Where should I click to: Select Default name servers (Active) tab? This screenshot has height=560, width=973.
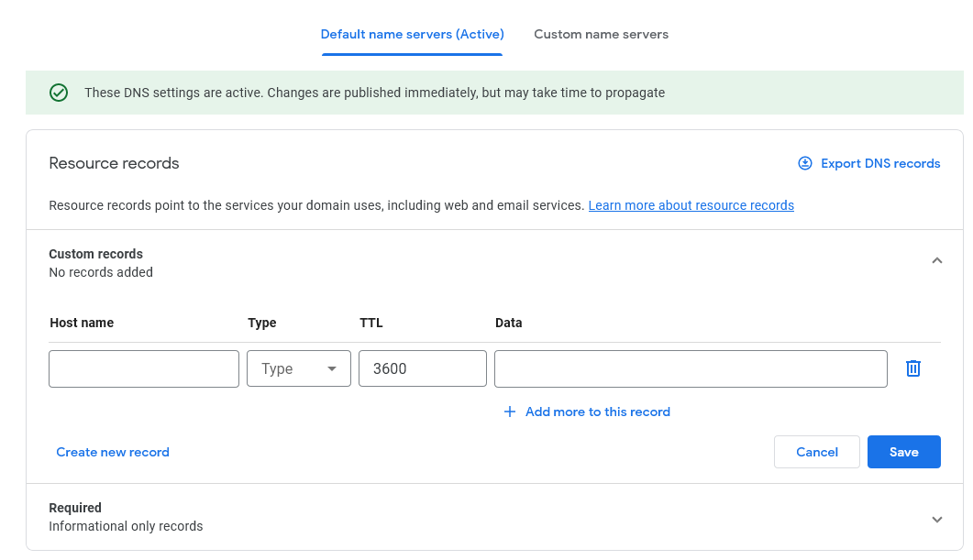click(412, 35)
